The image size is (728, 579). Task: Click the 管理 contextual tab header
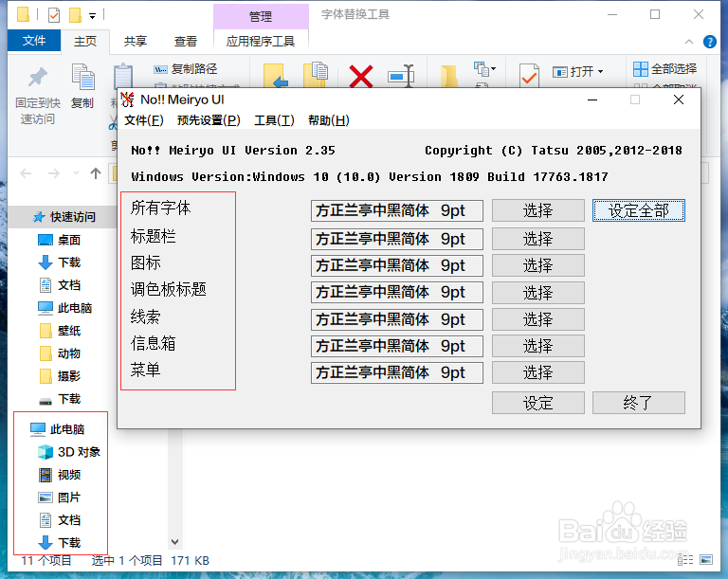261,17
